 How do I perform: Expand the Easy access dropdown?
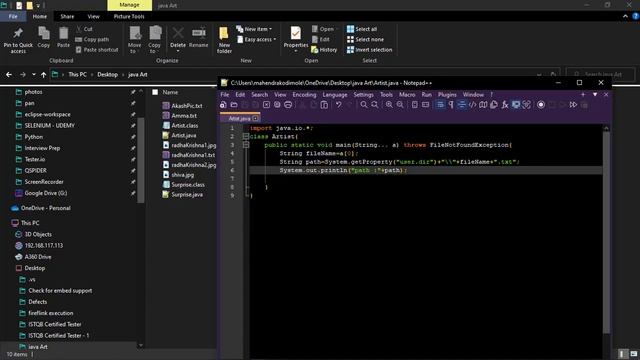pos(256,39)
